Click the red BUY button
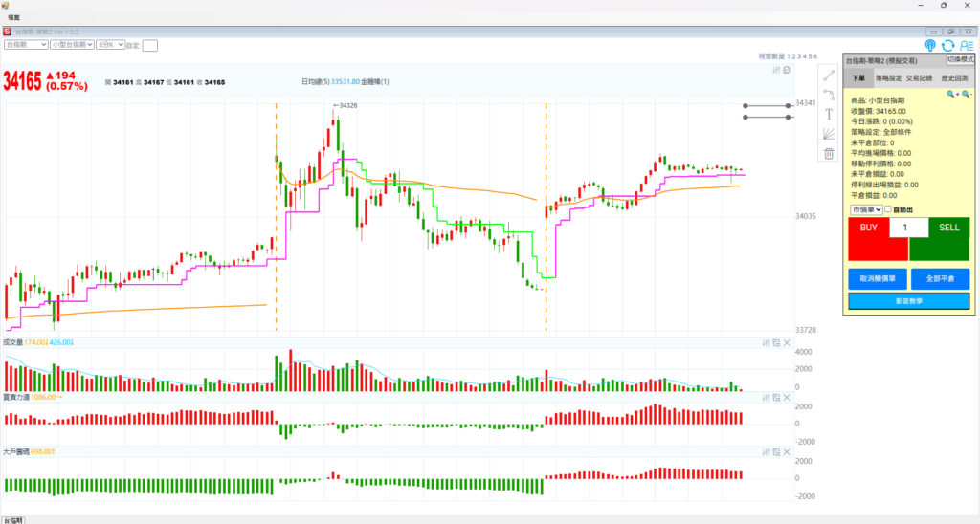 pos(868,229)
